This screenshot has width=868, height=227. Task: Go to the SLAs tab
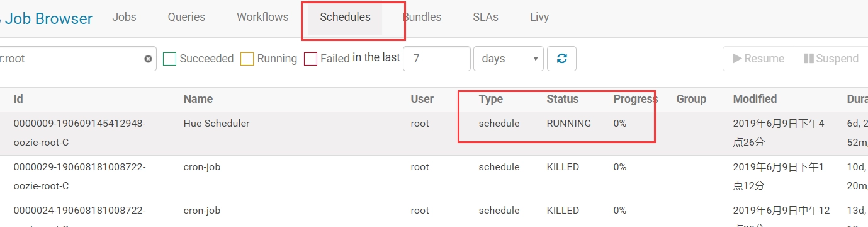(485, 17)
